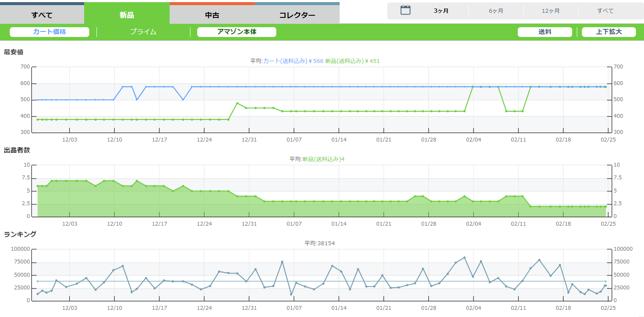644x317 pixels.
Task: Switch to the コレクター tab
Action: pos(297,15)
